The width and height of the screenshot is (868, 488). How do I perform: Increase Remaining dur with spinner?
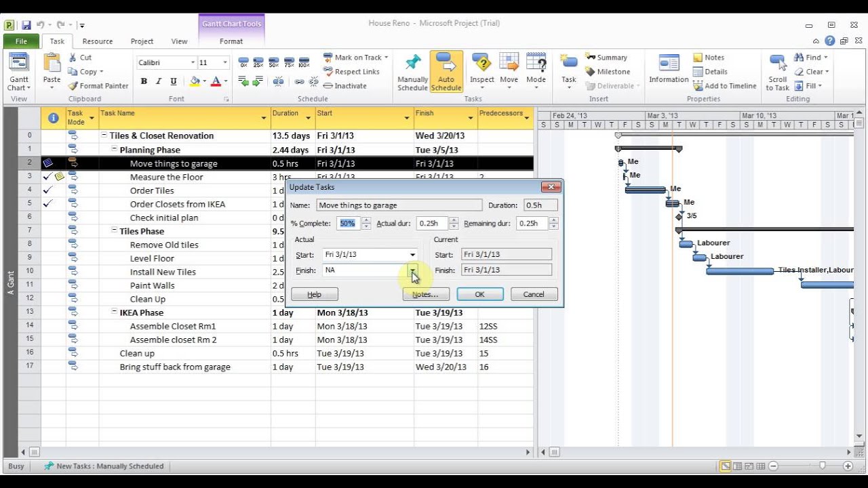(x=554, y=220)
